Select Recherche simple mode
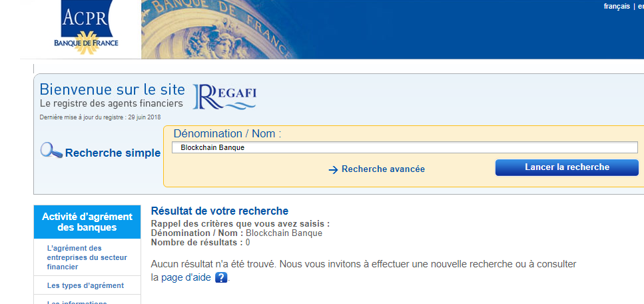644x304 pixels. pos(113,153)
